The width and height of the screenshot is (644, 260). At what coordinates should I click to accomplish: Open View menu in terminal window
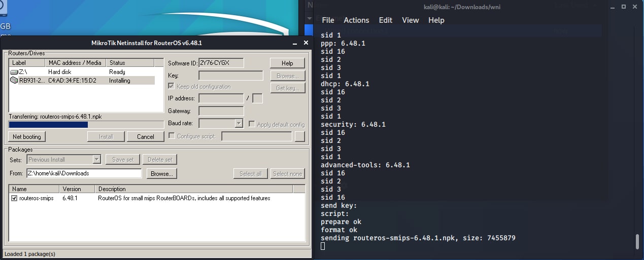point(411,20)
